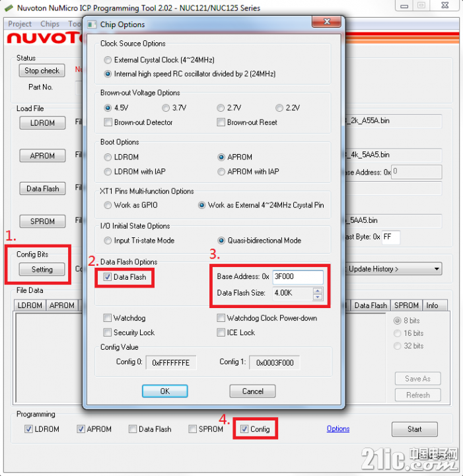Select Input Tri-state Mode
The width and height of the screenshot is (463, 476).
[x=108, y=241]
